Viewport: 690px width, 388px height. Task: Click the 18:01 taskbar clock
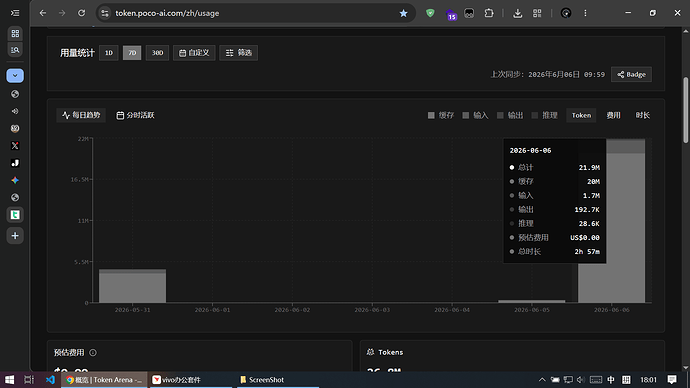coord(648,380)
